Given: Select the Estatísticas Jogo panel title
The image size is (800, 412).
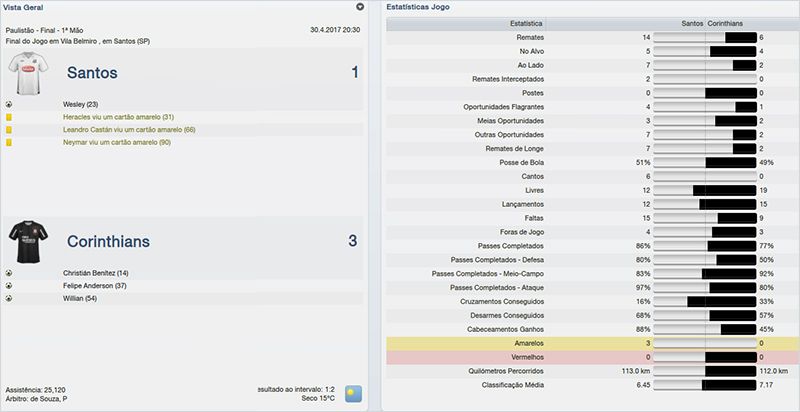Looking at the screenshot, I should (421, 7).
